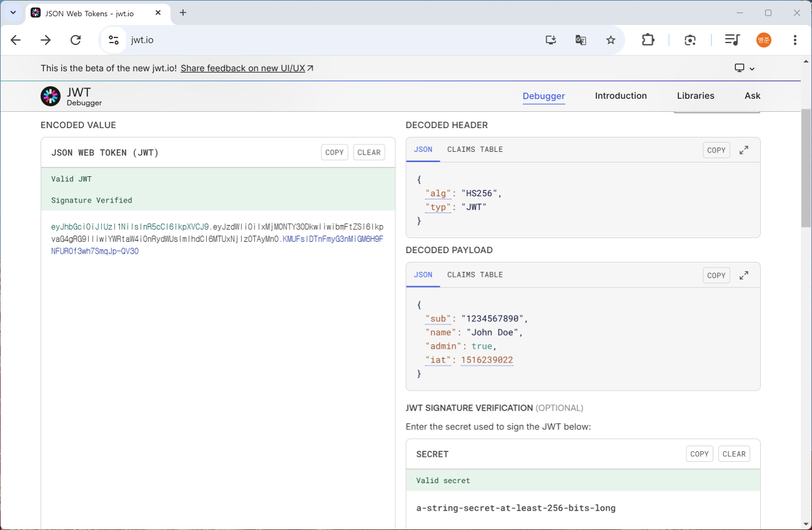Image resolution: width=812 pixels, height=530 pixels.
Task: Copy the decoded payload
Action: (716, 275)
